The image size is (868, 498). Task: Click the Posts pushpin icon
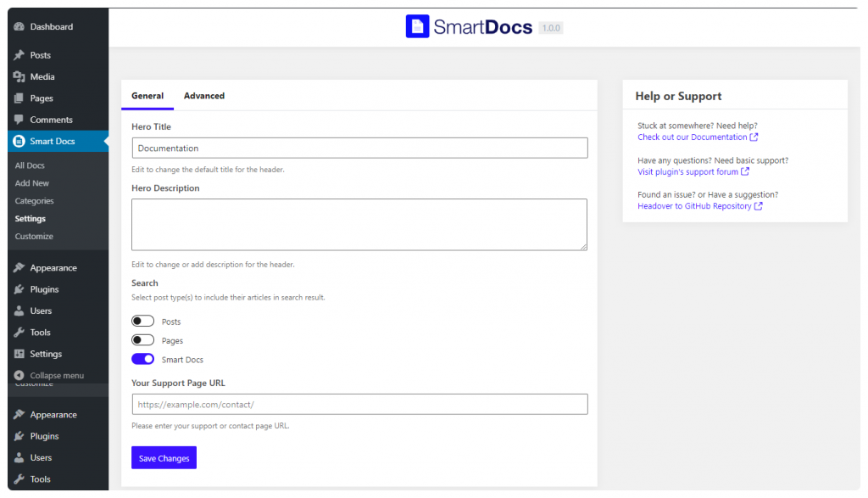pyautogui.click(x=19, y=55)
